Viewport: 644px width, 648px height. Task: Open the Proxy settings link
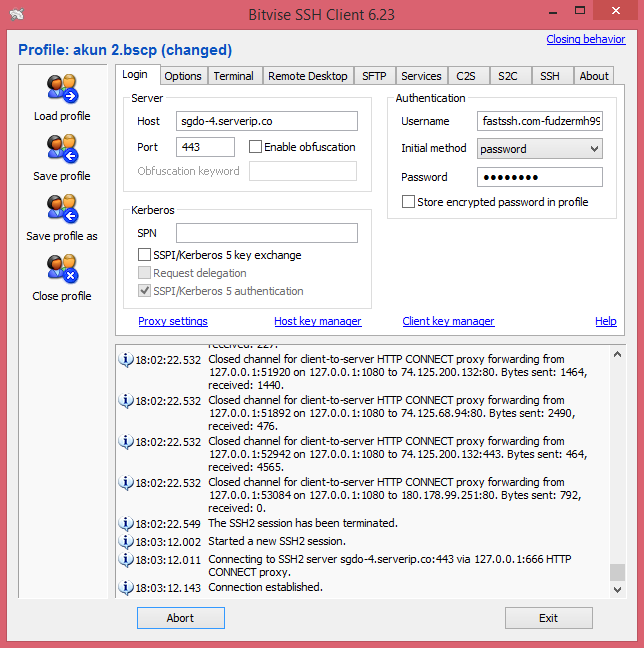pos(173,321)
